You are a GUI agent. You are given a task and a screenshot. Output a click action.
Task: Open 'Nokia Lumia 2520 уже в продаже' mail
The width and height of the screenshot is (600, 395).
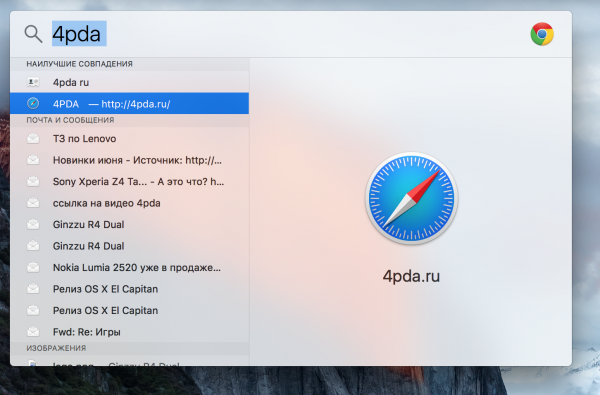[129, 267]
